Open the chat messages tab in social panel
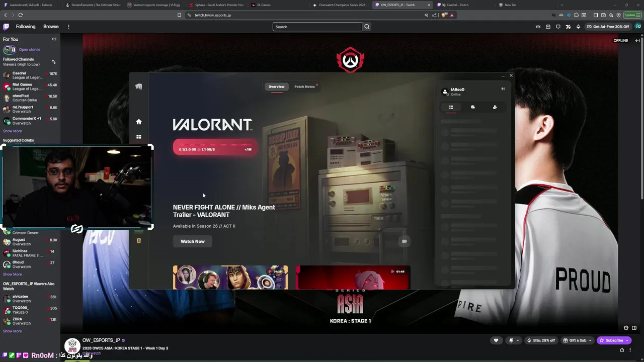Screen dimensions: 644x362 pyautogui.click(x=473, y=107)
